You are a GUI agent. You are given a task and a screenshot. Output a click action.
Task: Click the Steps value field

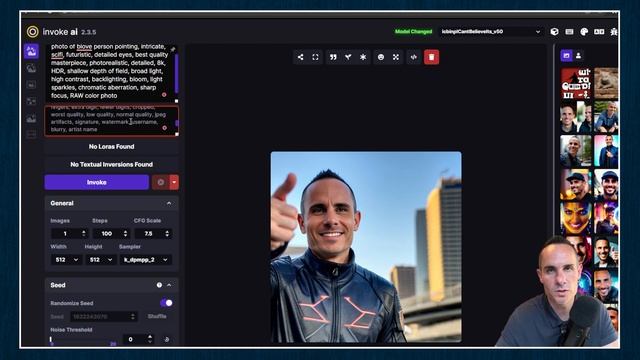click(107, 233)
